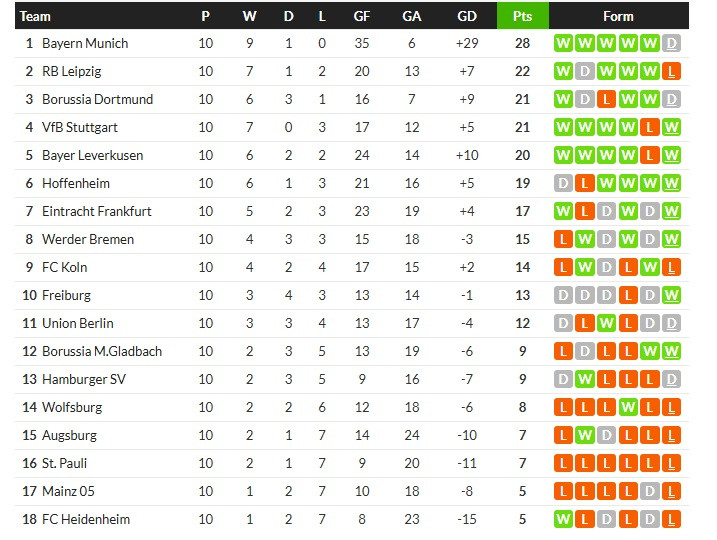The height and width of the screenshot is (540, 717).
Task: Click Freiburg's loss form badge
Action: click(x=628, y=295)
